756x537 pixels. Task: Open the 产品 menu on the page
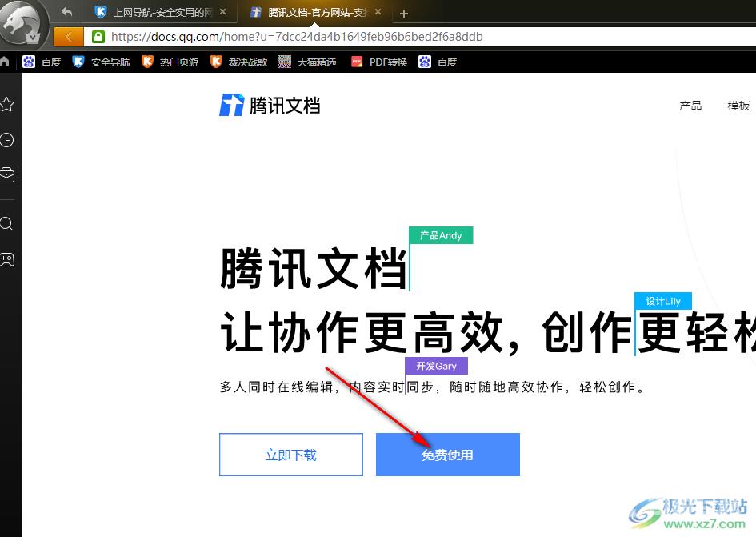point(690,105)
